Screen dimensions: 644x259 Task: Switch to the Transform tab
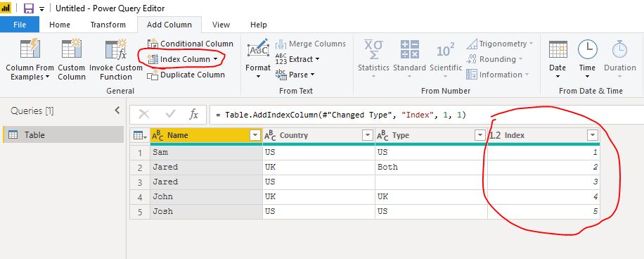click(x=108, y=25)
